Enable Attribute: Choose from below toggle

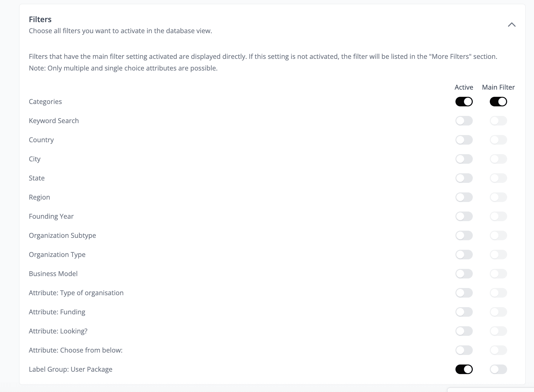coord(464,350)
